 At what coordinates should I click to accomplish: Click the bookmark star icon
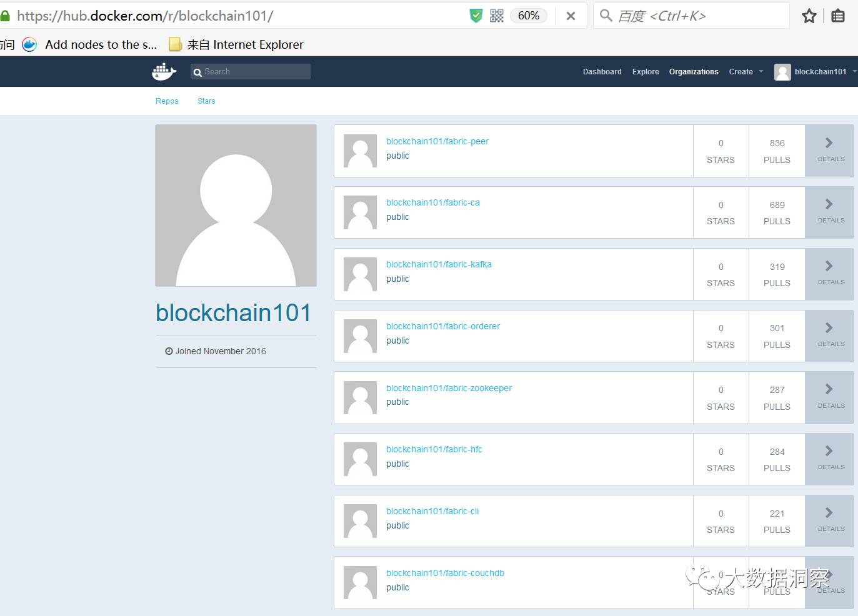coord(809,16)
